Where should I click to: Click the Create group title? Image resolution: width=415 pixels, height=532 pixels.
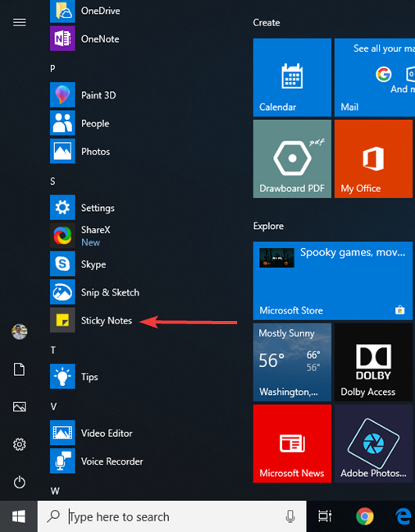click(x=267, y=23)
